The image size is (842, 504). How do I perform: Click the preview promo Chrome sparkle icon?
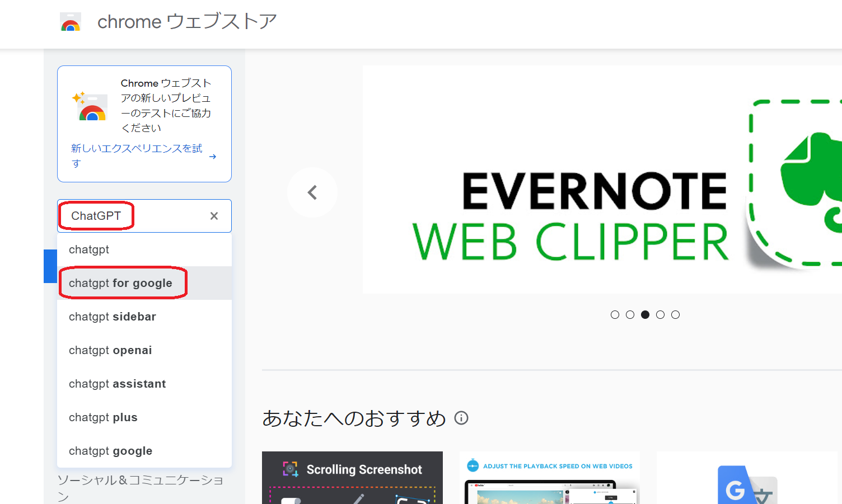coord(90,106)
